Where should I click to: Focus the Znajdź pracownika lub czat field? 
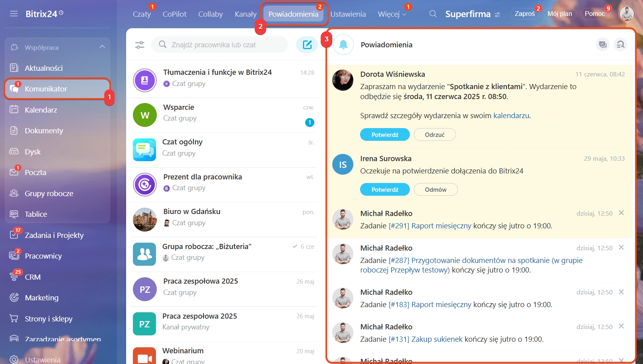coord(220,45)
